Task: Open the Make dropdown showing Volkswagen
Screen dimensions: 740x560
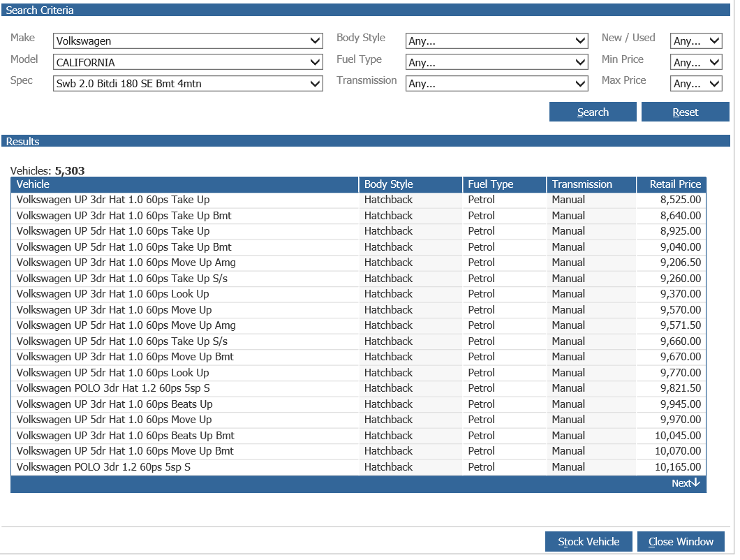Action: click(188, 41)
